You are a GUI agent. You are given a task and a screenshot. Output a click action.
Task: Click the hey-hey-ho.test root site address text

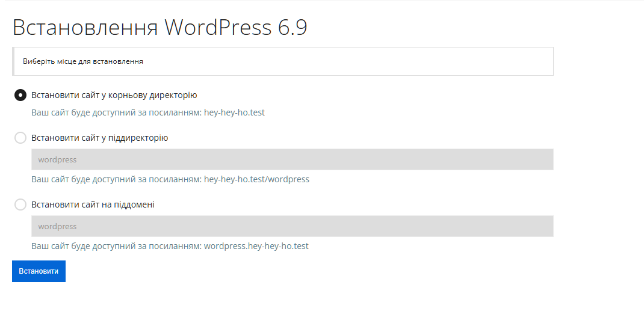click(235, 112)
